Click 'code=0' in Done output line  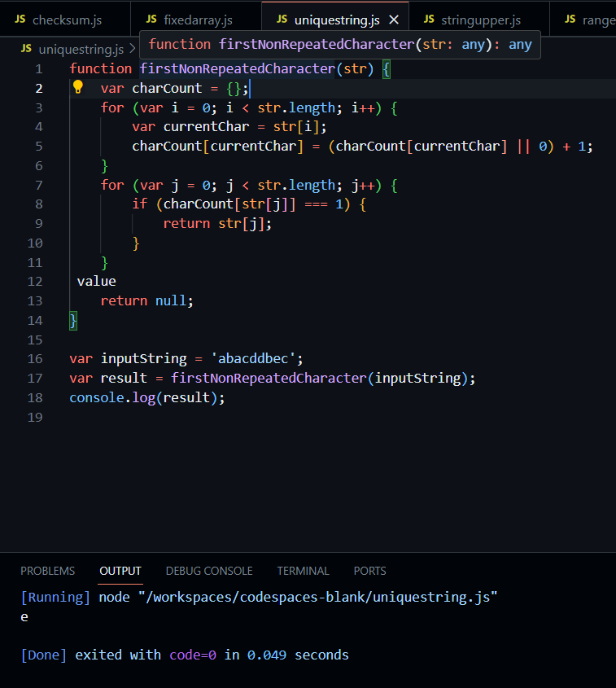[x=193, y=655]
